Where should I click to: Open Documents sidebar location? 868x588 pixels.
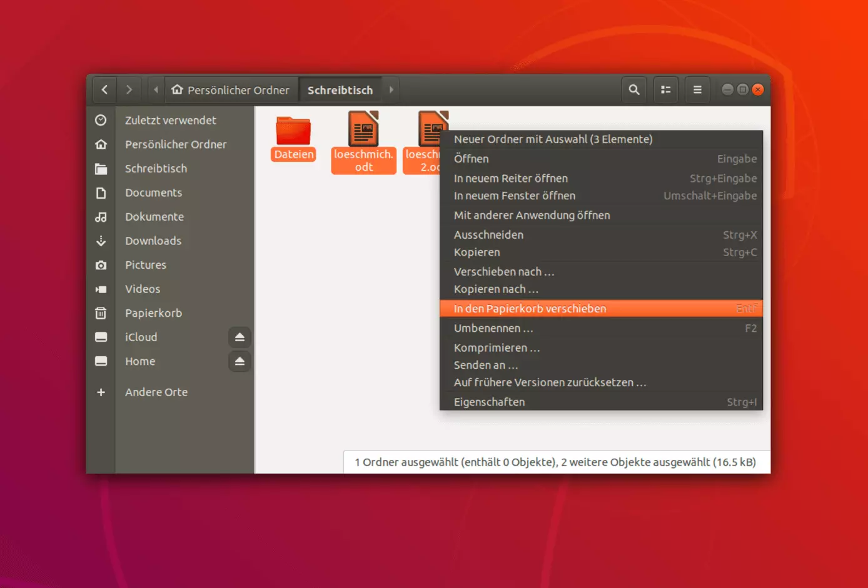click(x=153, y=192)
